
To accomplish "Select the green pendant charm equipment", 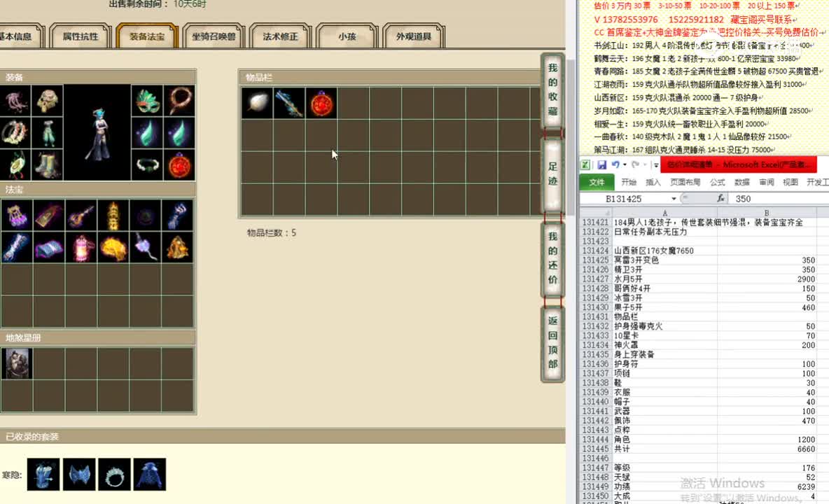I will [x=15, y=165].
